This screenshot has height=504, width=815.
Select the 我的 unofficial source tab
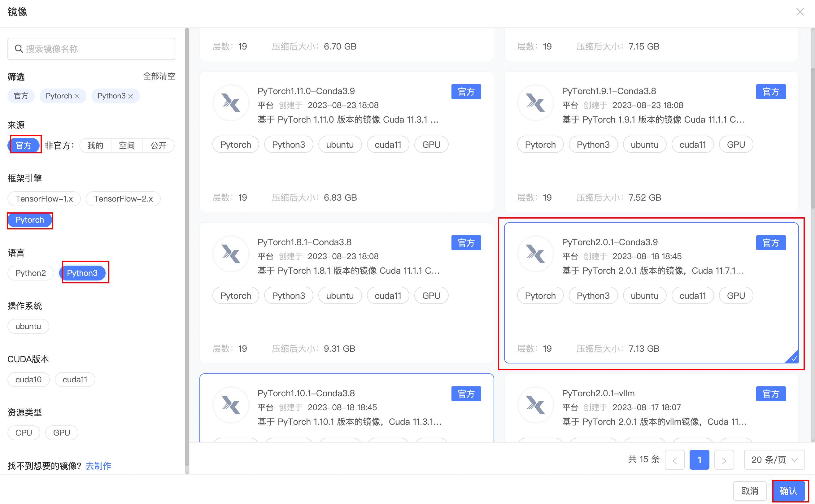(95, 145)
